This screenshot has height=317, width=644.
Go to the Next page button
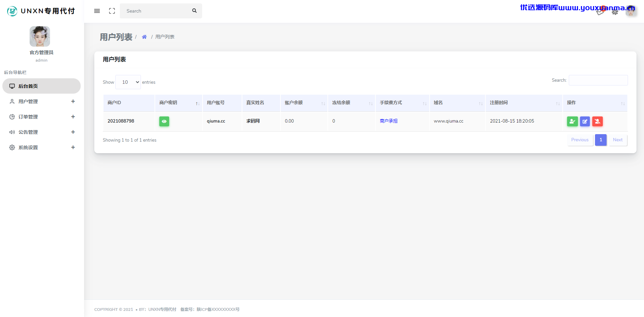pyautogui.click(x=618, y=140)
